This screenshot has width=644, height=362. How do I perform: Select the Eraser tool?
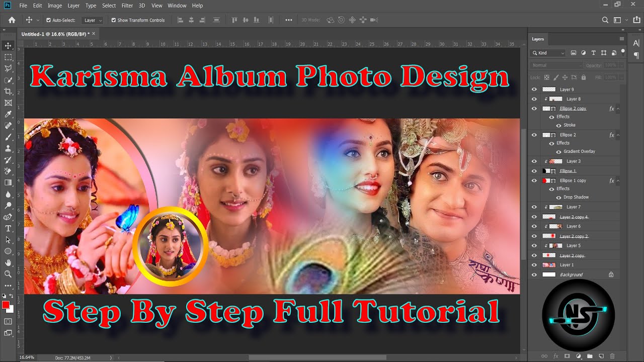pyautogui.click(x=8, y=171)
